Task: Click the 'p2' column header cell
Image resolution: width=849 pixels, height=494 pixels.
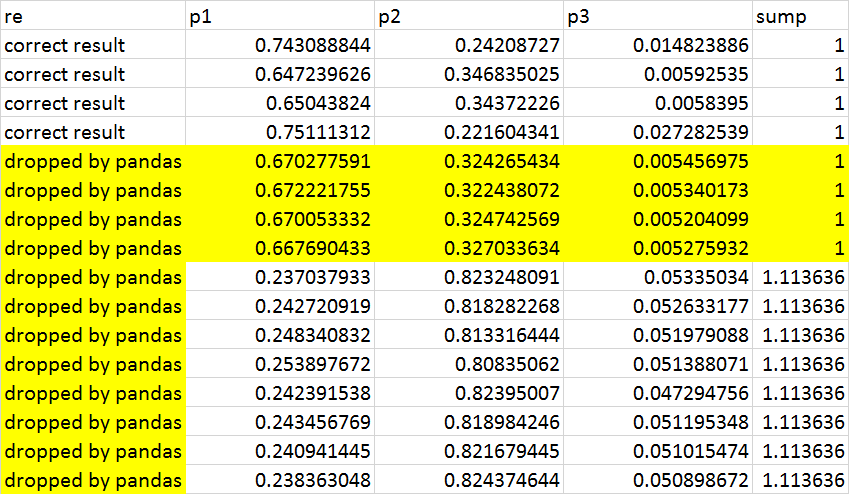Action: tap(469, 17)
